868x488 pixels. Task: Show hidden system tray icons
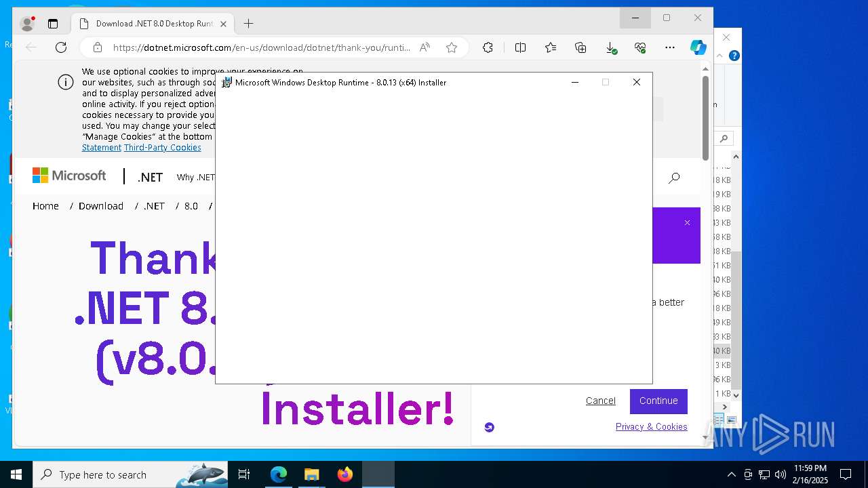point(731,474)
